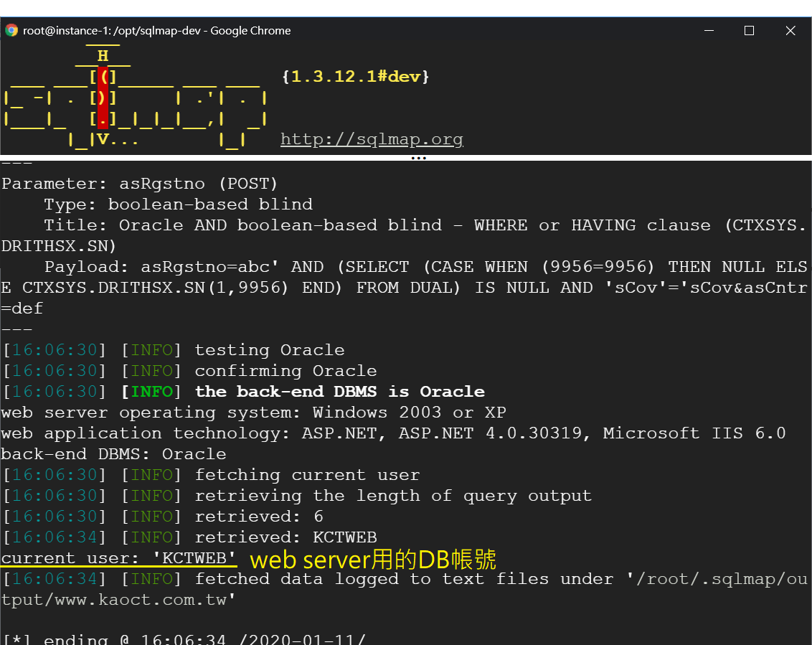Click 'back-end DBMS: Oracle' line
This screenshot has width=812, height=645.
pyautogui.click(x=113, y=454)
